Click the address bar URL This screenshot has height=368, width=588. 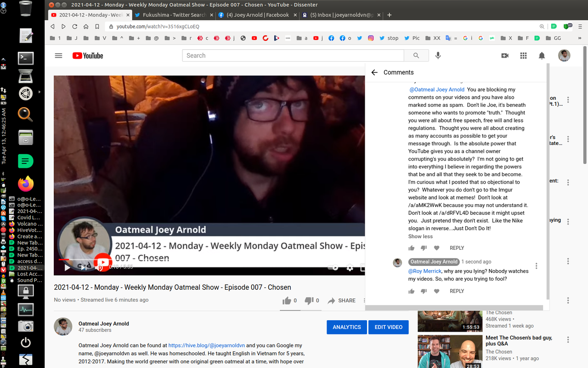[x=158, y=27]
